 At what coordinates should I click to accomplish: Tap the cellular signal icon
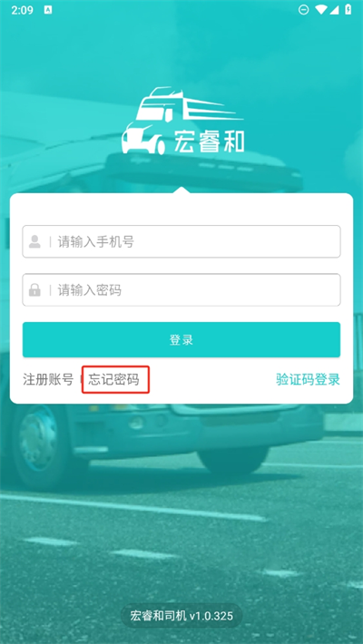tap(334, 10)
